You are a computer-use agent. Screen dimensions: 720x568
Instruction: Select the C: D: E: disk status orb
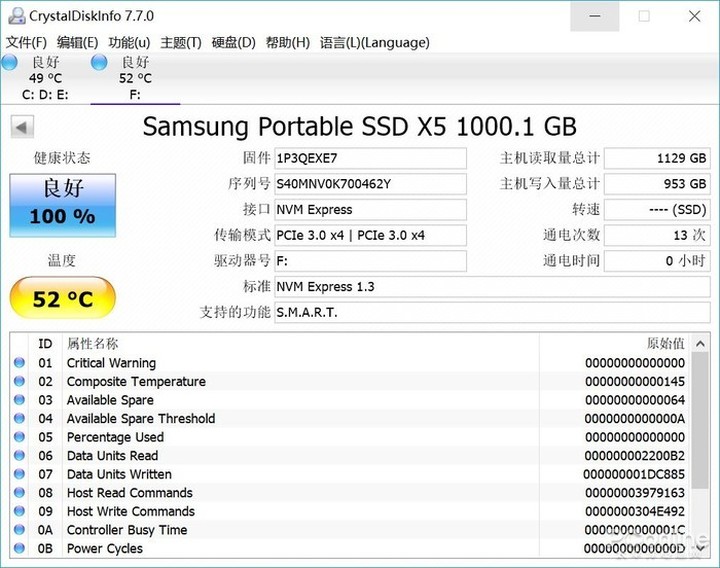(x=10, y=63)
